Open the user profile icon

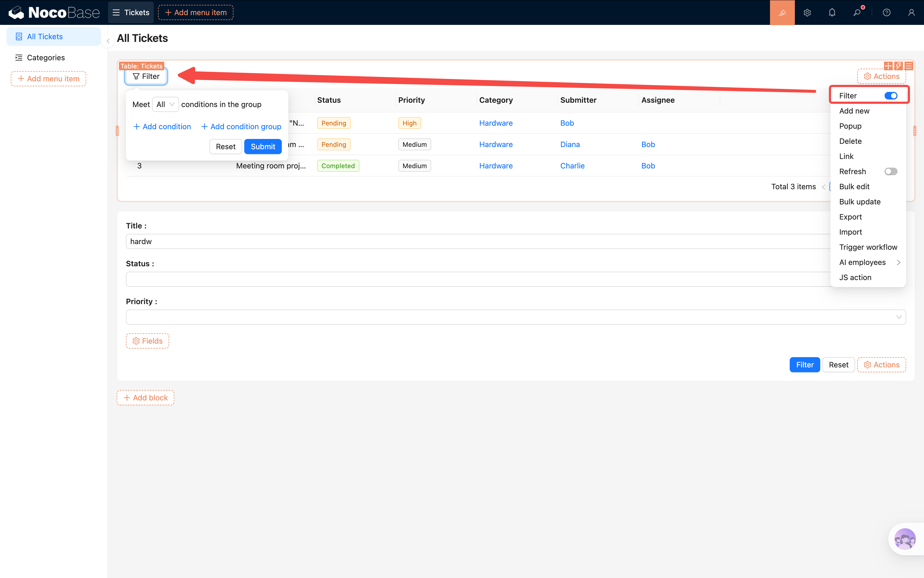click(x=911, y=13)
